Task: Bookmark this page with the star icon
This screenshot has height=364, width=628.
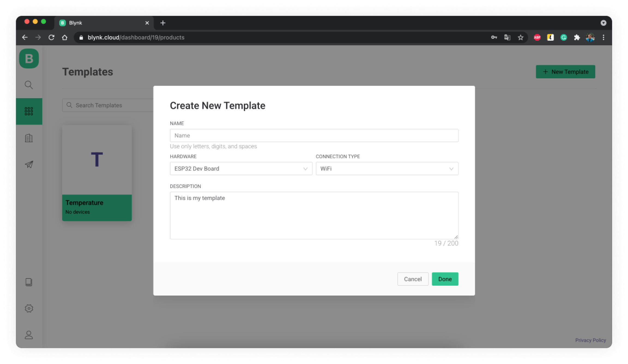Action: [x=521, y=38]
